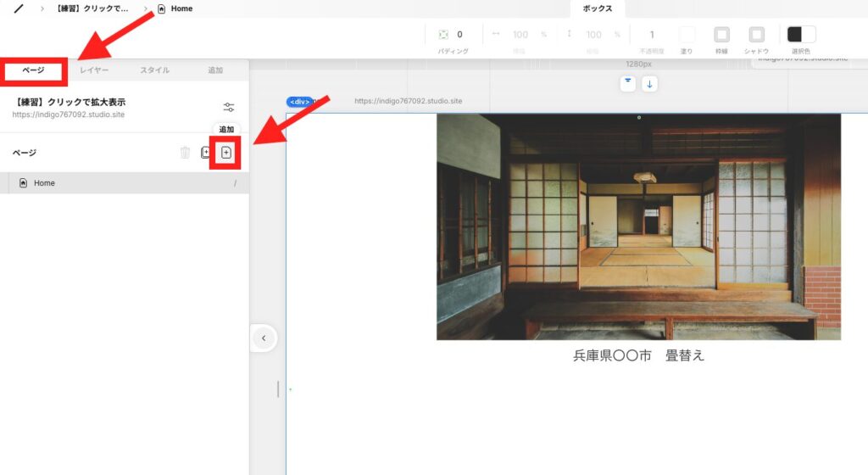Click the vertical height arrow icon
The height and width of the screenshot is (475, 868).
[x=569, y=34]
